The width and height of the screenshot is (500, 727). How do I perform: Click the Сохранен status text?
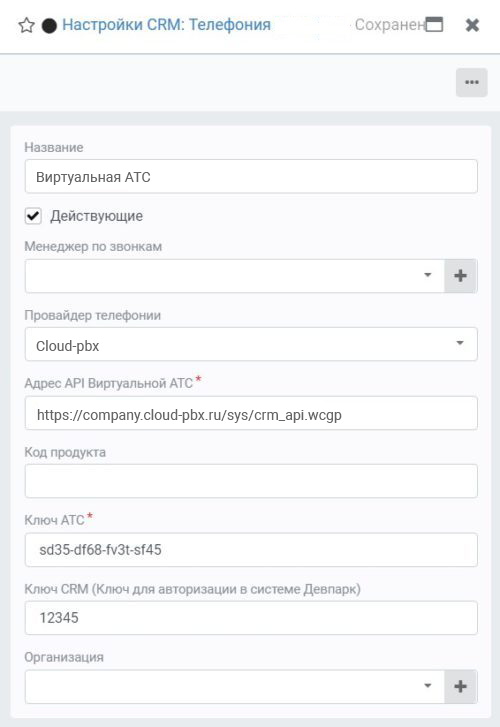pos(390,25)
